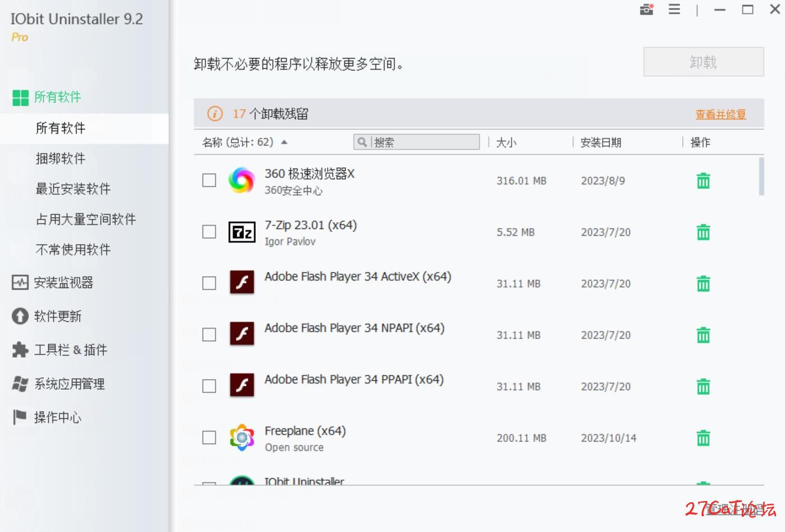Screen dimensions: 785x532
Task: Click the green grid icon beside 所有软件
Action: coord(20,97)
